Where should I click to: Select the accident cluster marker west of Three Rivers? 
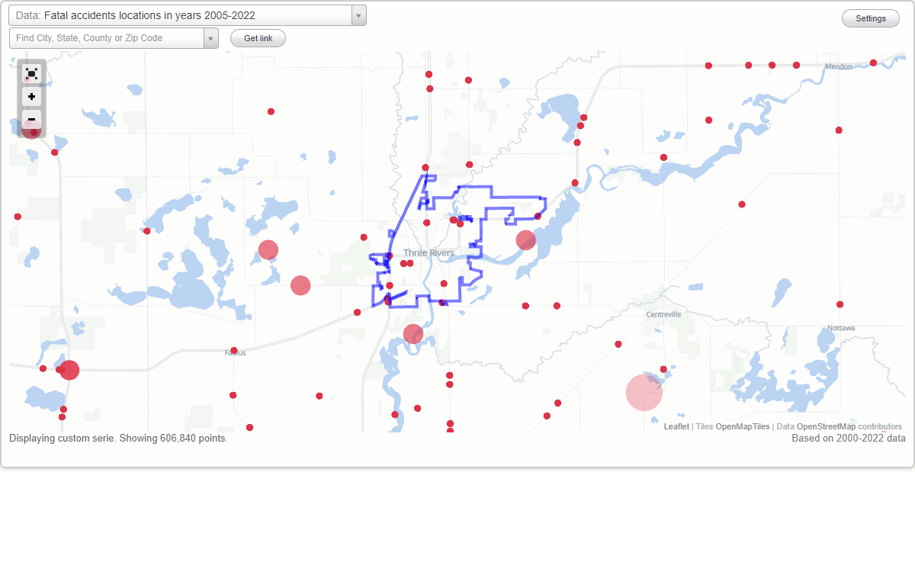pyautogui.click(x=268, y=249)
